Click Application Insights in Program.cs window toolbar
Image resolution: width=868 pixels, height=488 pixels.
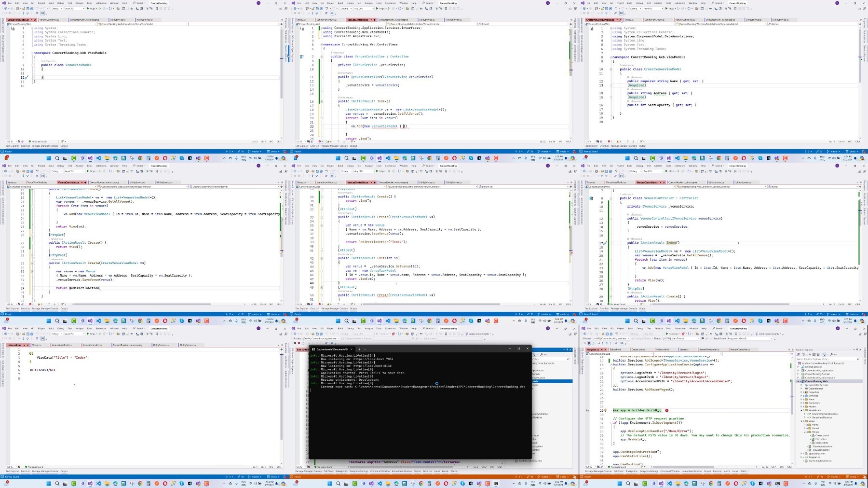767,334
